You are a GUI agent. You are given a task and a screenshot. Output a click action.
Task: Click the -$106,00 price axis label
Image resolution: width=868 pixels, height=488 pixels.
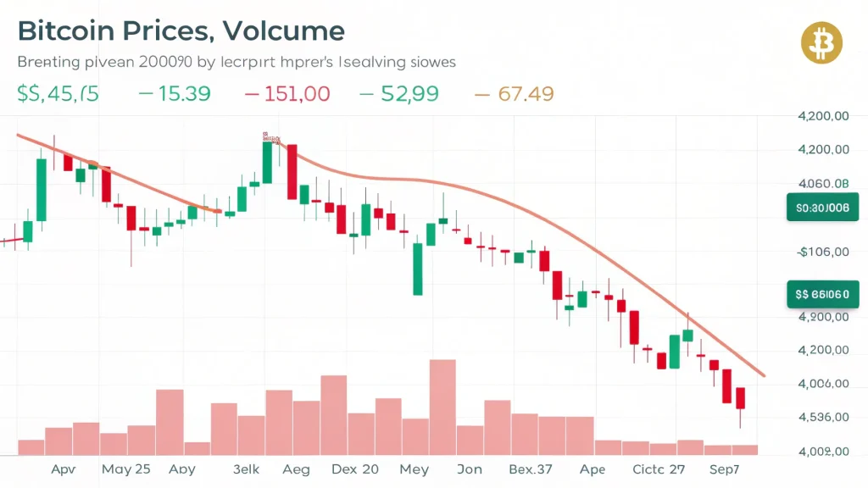[824, 252]
